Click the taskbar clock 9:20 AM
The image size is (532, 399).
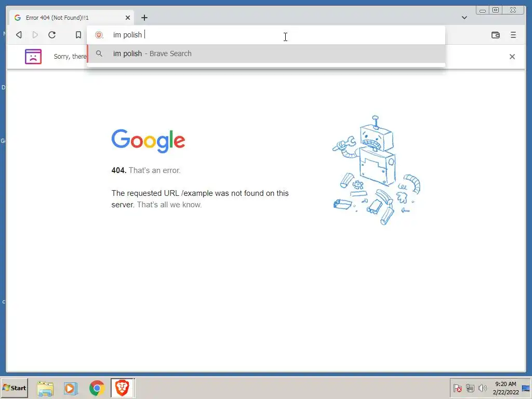506,388
